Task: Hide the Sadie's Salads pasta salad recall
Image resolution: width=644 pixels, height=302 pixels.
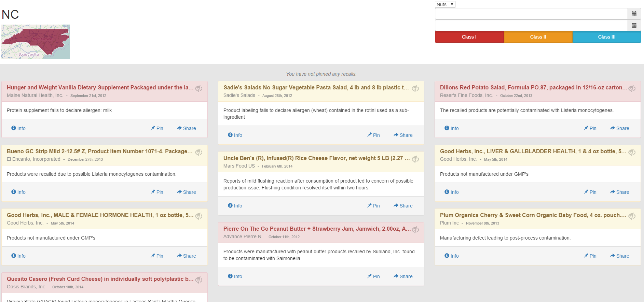Action: (x=415, y=88)
